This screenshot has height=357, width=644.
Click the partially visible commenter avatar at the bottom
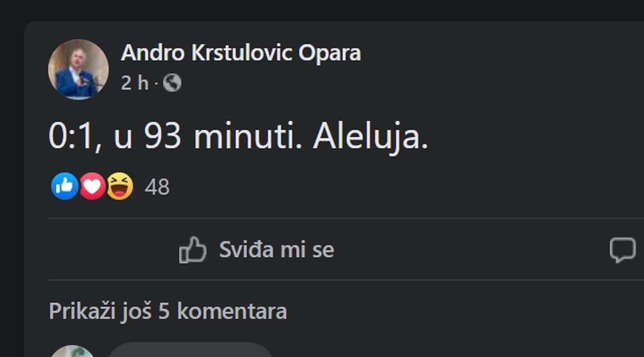(x=72, y=351)
